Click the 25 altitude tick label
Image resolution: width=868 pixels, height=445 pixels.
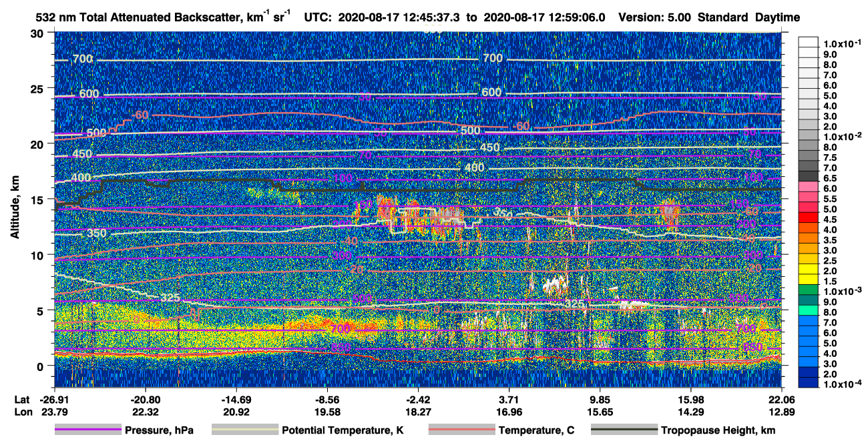(39, 88)
